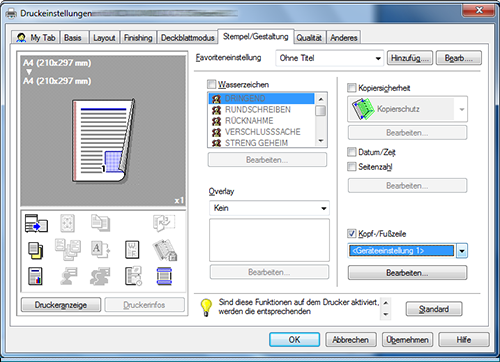Click the Bearb... favorites button
500x362 pixels.
[459, 58]
